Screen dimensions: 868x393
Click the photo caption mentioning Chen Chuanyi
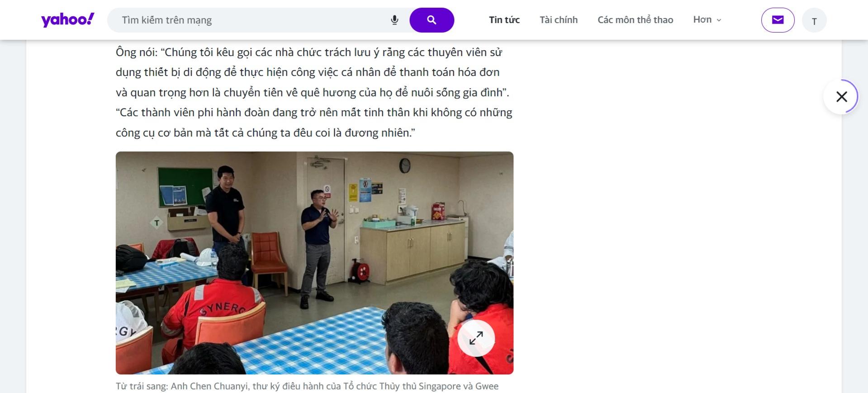[x=307, y=387]
